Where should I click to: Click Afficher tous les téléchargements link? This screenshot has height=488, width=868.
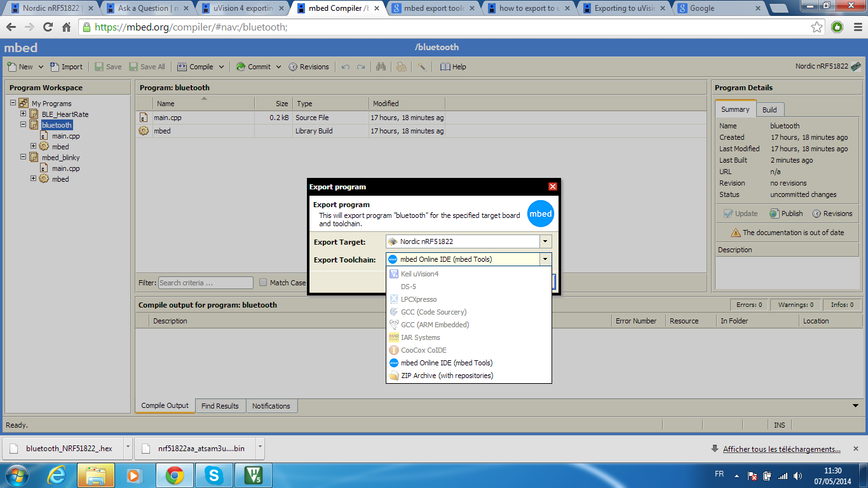tap(782, 449)
